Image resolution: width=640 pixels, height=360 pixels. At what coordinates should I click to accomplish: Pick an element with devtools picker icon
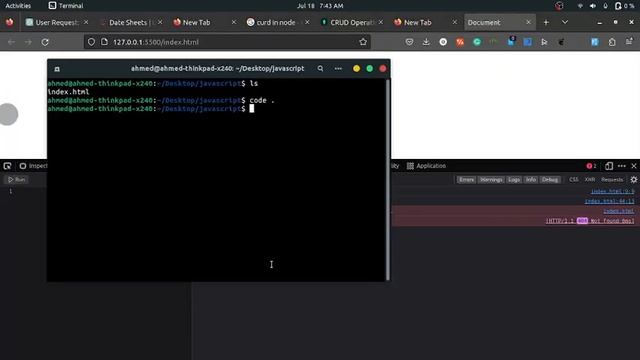click(x=7, y=166)
